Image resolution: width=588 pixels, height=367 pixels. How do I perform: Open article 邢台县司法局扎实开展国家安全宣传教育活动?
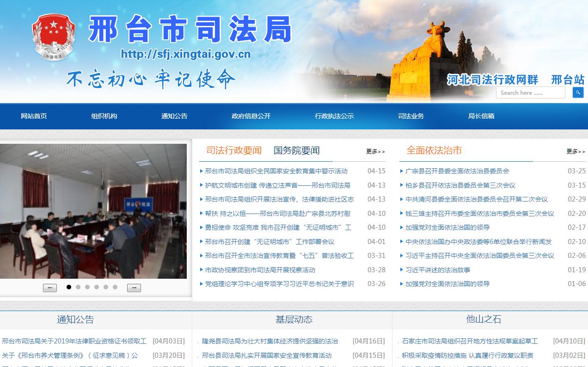coord(267,355)
